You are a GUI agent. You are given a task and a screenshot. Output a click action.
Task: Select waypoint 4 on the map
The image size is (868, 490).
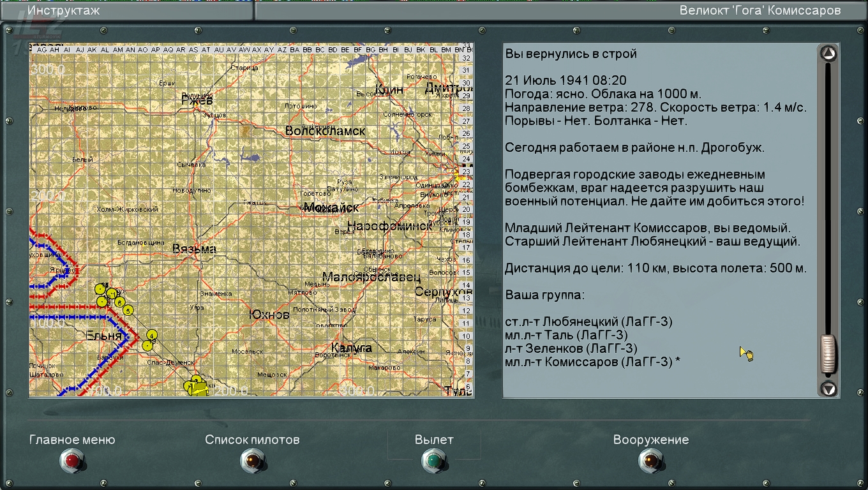click(x=152, y=334)
